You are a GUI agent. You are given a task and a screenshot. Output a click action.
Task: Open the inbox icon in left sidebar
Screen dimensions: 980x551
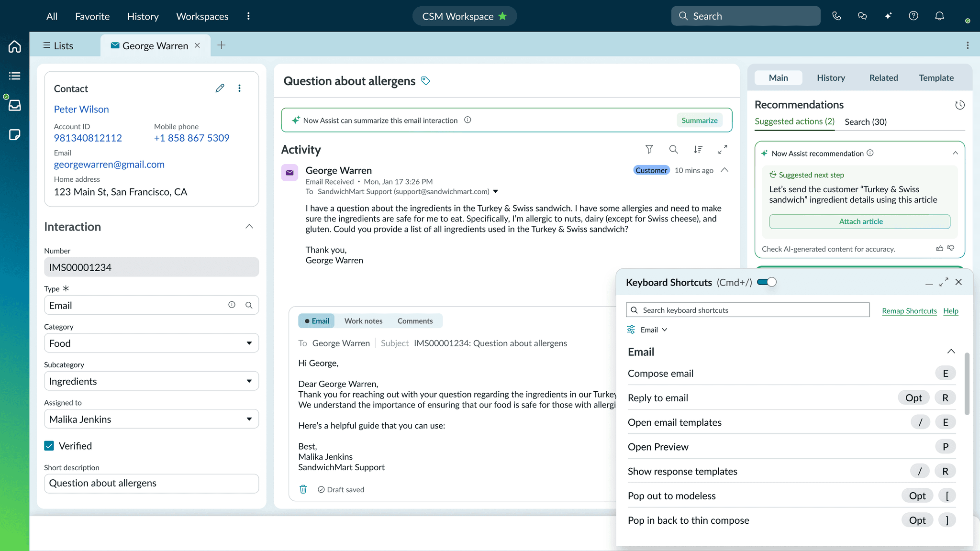pyautogui.click(x=14, y=105)
